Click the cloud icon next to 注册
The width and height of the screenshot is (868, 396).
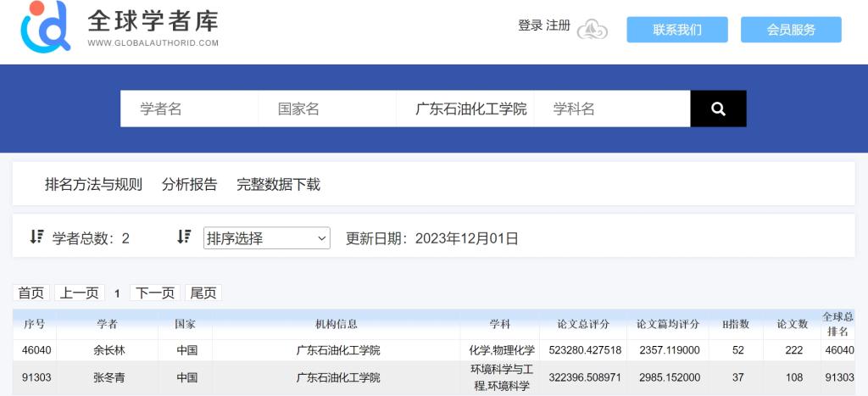point(592,30)
